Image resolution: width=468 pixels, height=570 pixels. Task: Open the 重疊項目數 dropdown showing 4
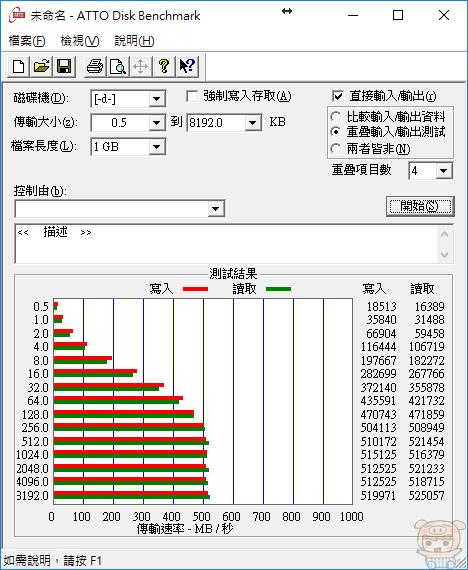pos(444,171)
